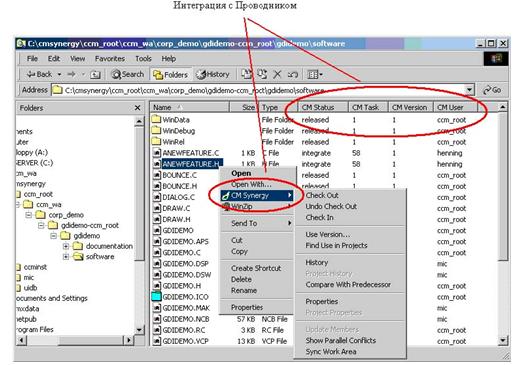Image resolution: width=513 pixels, height=365 pixels.
Task: Open the Search pane
Action: click(128, 74)
